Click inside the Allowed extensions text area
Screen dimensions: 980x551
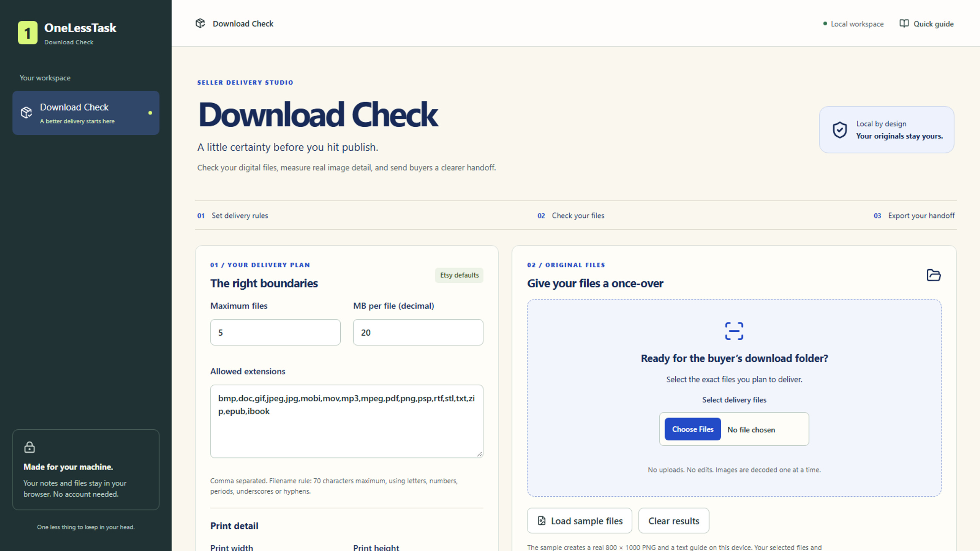tap(346, 421)
